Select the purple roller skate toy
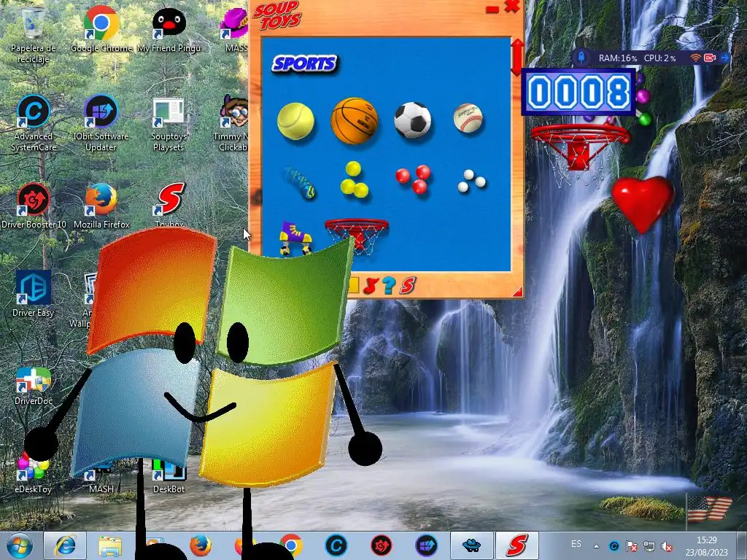Screen dimensions: 747x560 click(x=295, y=238)
